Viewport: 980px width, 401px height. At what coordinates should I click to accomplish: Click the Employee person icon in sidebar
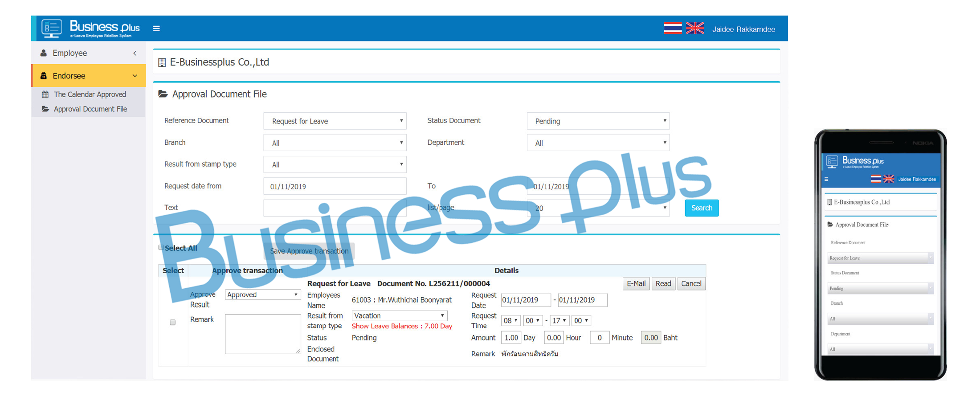(x=44, y=53)
